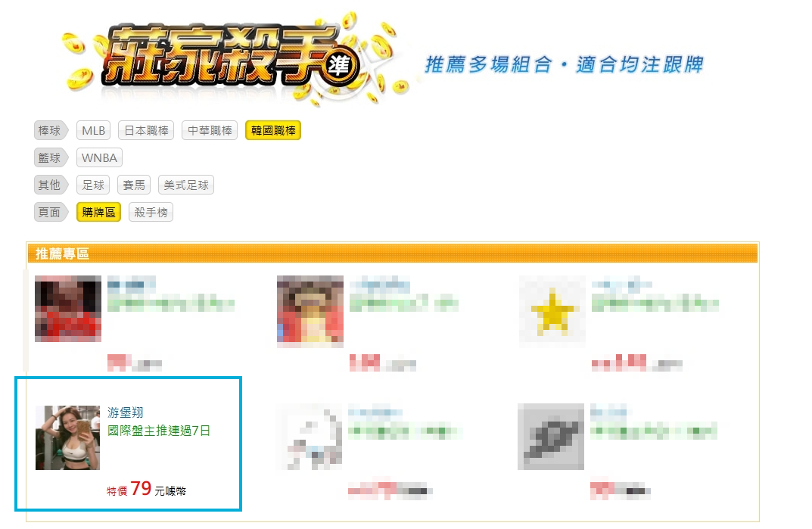
Task: Open the 購牌區 page tab
Action: 98,212
